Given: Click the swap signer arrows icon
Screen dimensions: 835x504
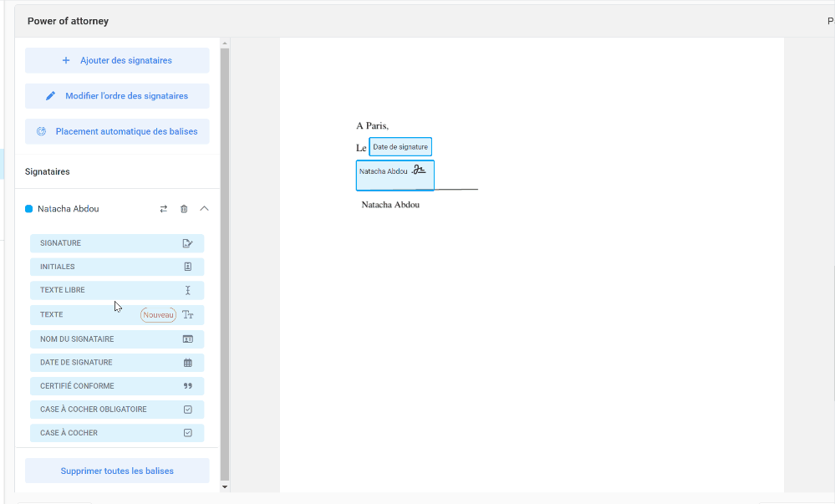Looking at the screenshot, I should (164, 209).
